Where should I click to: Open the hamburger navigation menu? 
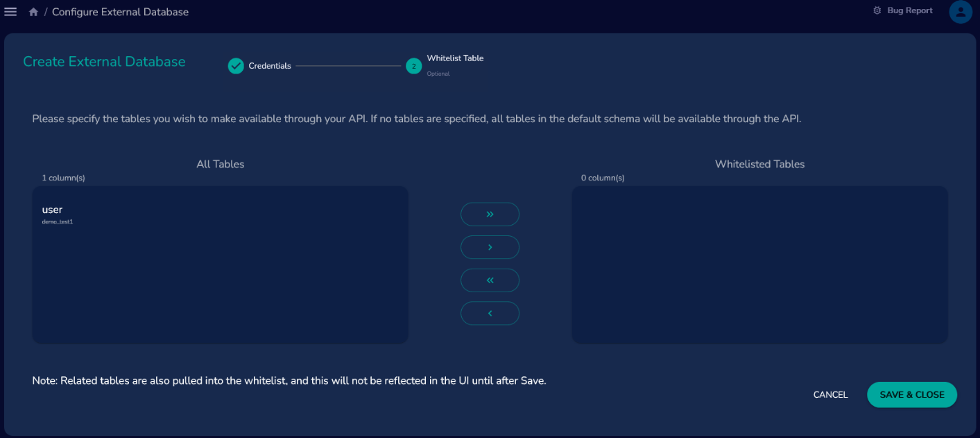tap(10, 11)
